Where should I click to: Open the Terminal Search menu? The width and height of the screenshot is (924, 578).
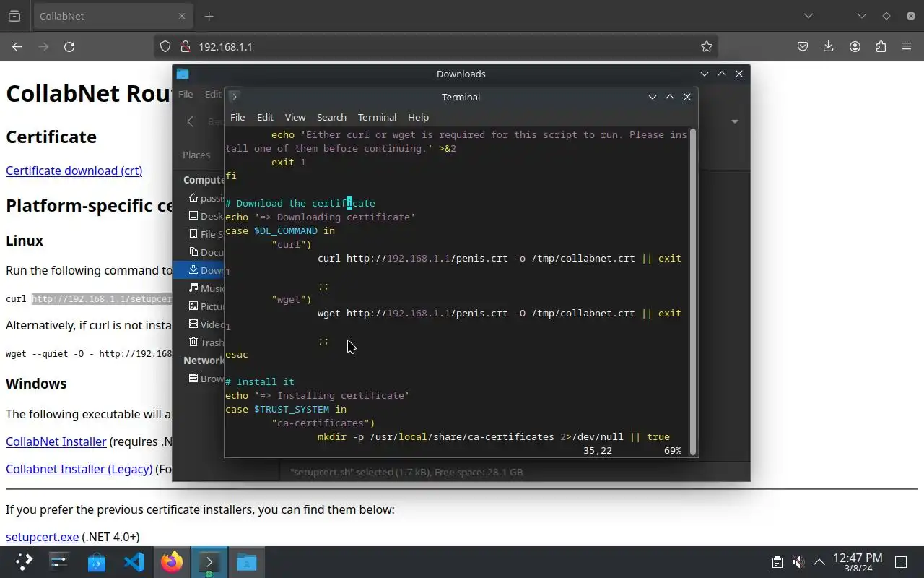click(x=331, y=117)
